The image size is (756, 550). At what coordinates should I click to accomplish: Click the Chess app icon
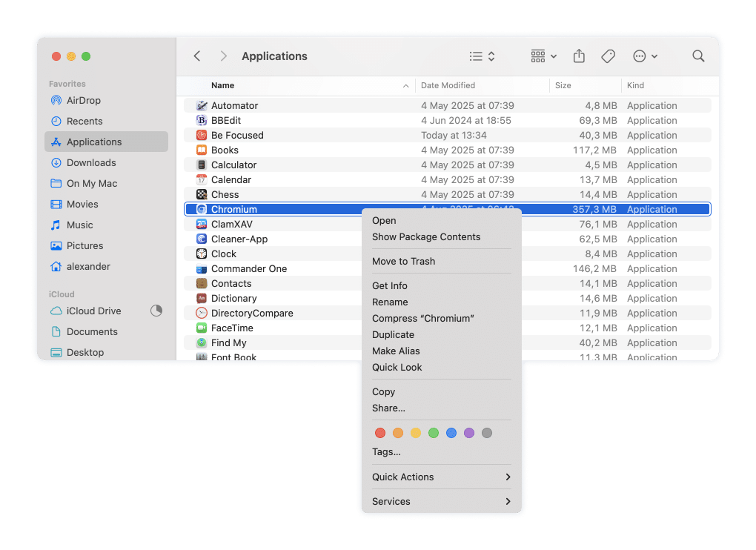[x=202, y=195]
